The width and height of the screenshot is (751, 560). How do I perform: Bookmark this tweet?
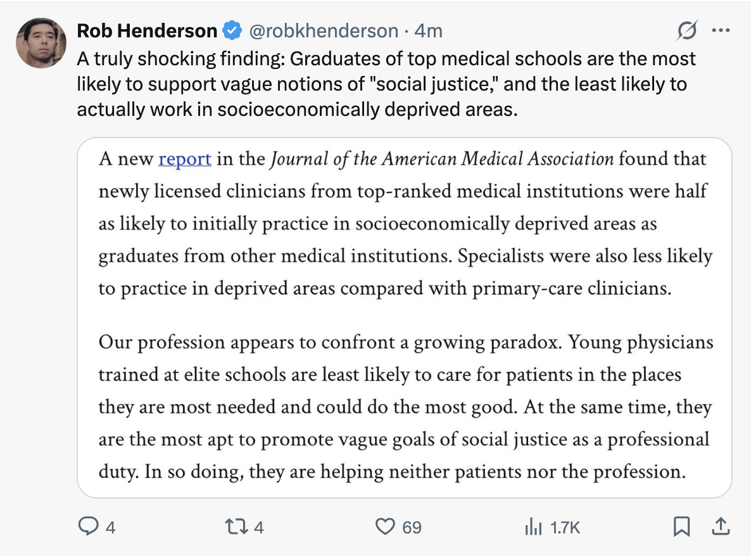coord(681,527)
